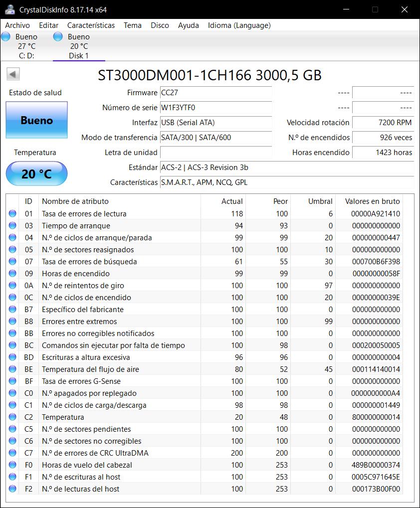
Task: Open the Disco menu
Action: click(x=160, y=25)
